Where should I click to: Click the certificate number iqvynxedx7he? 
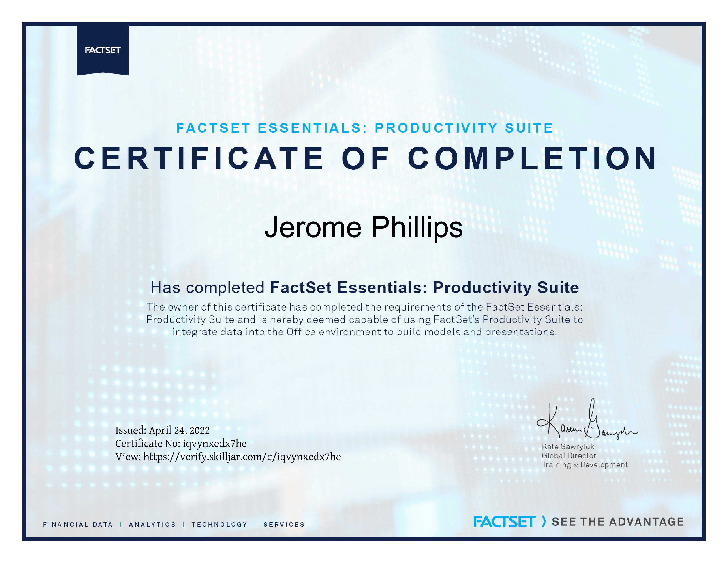pyautogui.click(x=215, y=444)
